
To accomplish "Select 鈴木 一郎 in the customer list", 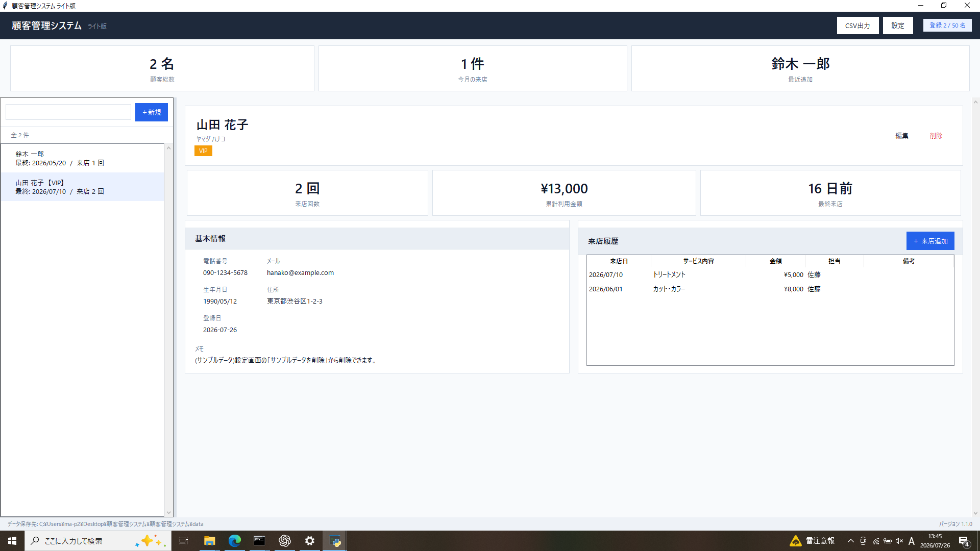I will tap(82, 158).
